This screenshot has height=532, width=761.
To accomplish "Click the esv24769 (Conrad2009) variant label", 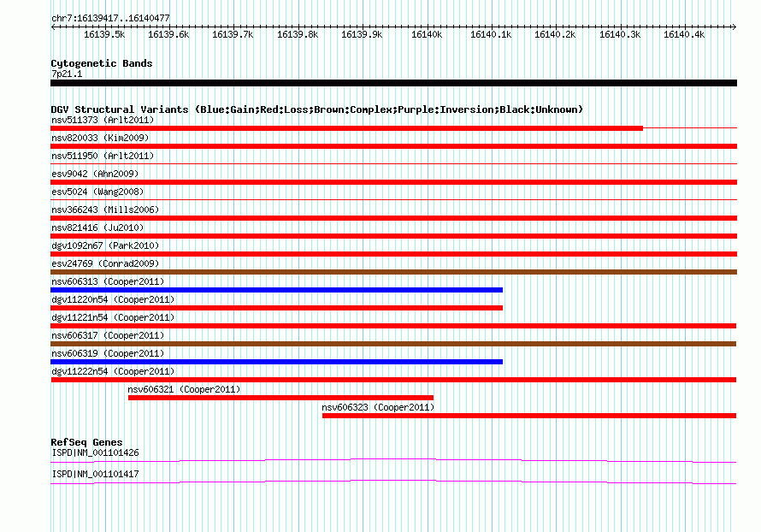I will click(105, 263).
